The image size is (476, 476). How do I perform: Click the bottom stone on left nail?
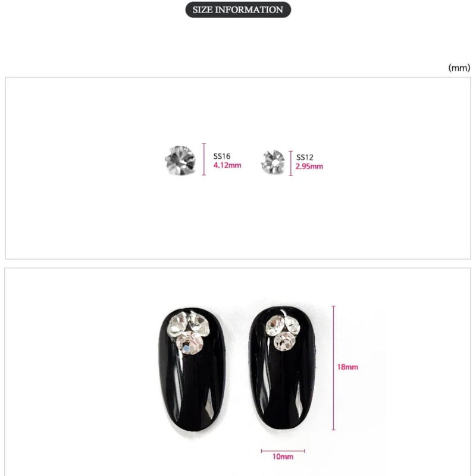pyautogui.click(x=190, y=343)
